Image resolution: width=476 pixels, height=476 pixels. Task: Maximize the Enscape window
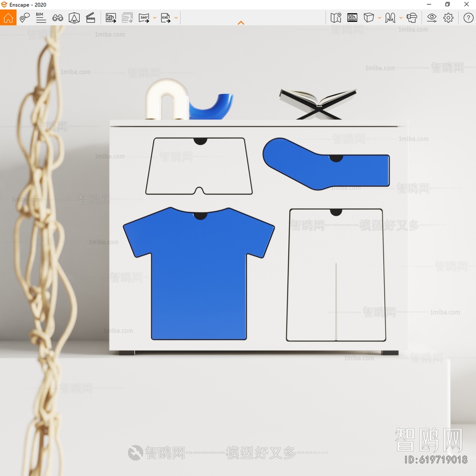447,4
